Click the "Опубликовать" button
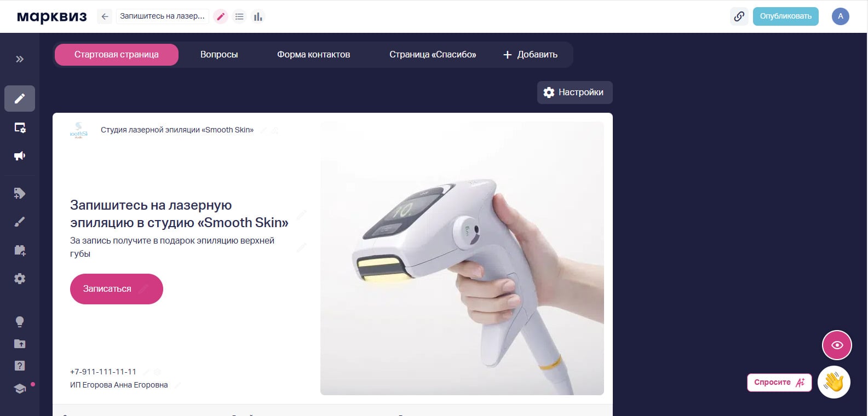Image resolution: width=868 pixels, height=416 pixels. tap(786, 16)
